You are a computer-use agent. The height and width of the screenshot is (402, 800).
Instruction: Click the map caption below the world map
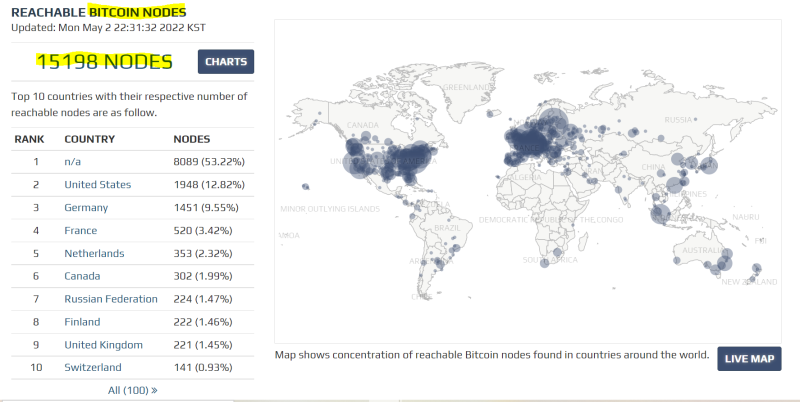492,355
